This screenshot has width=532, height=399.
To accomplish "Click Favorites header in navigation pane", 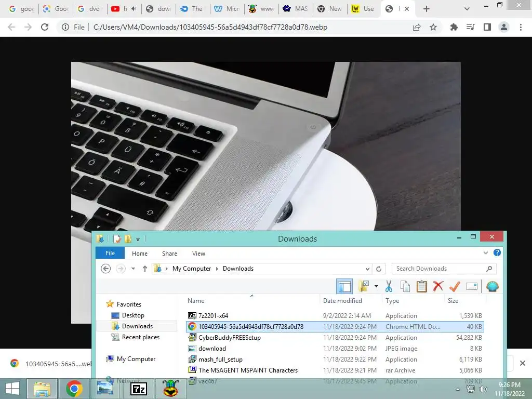I will point(129,304).
